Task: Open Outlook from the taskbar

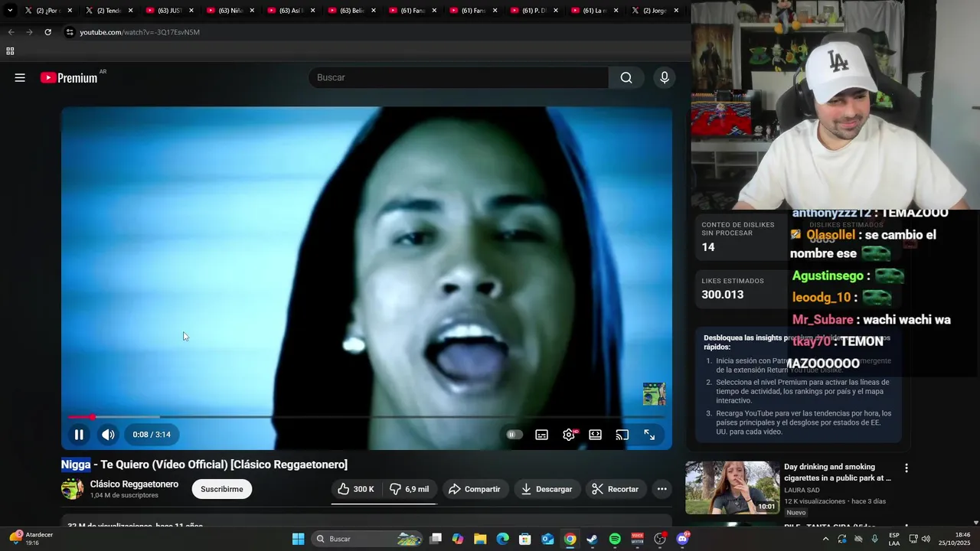Action: (x=547, y=539)
